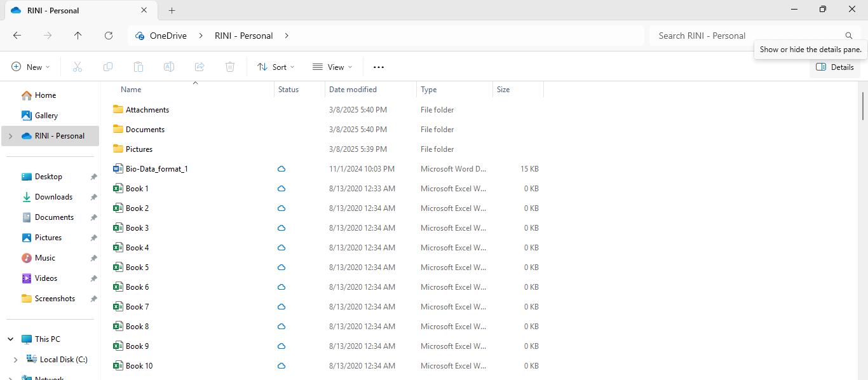Click the Copy icon in toolbar
The width and height of the screenshot is (868, 380).
[x=108, y=67]
